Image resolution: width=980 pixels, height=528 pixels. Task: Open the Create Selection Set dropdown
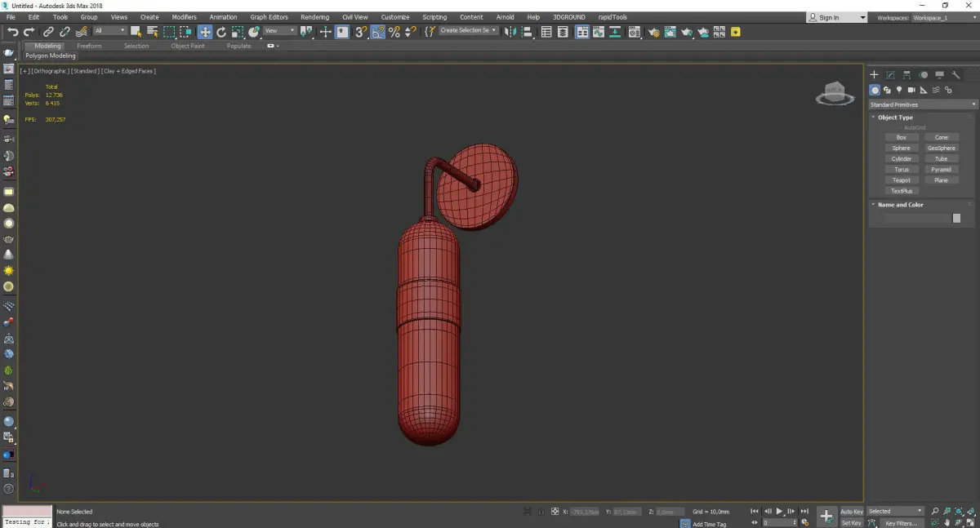pos(468,31)
